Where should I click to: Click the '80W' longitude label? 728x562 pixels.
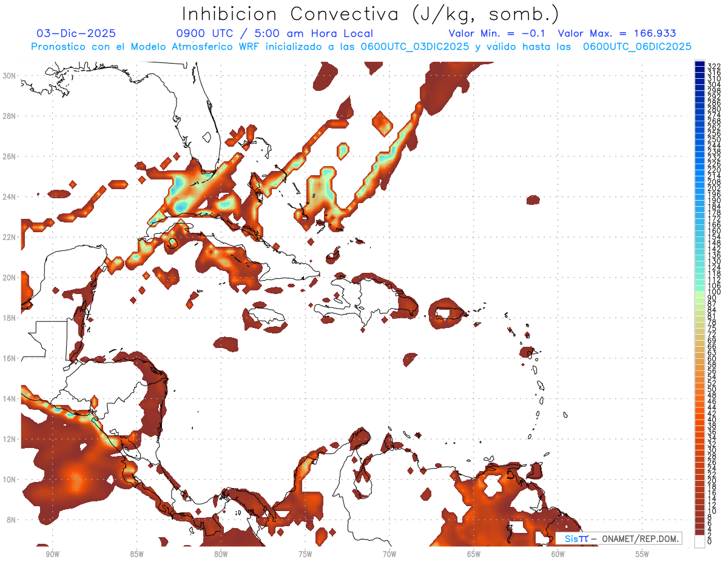[x=221, y=554]
